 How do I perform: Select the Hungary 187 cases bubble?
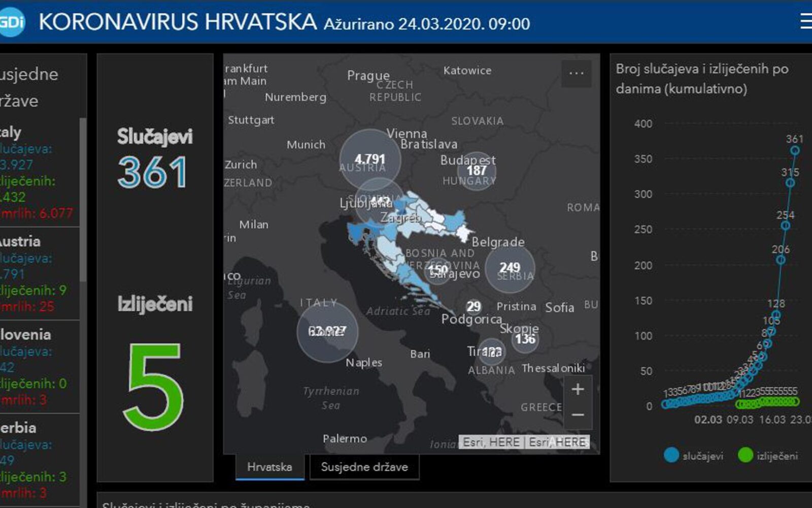click(477, 171)
